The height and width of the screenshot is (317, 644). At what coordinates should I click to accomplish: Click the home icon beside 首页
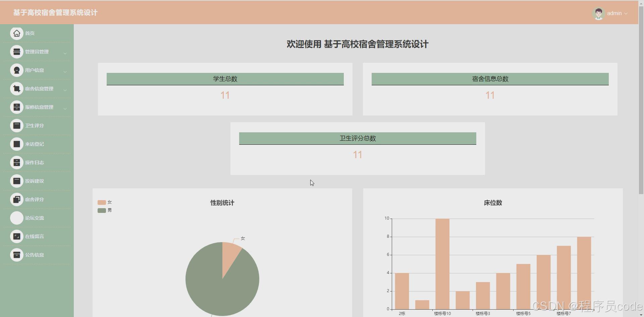[x=17, y=33]
